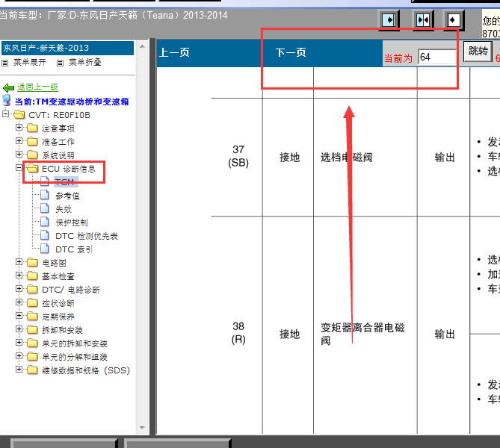The height and width of the screenshot is (448, 500).
Task: Collapse the ECU 诊断信息 folder
Action: pyautogui.click(x=19, y=169)
